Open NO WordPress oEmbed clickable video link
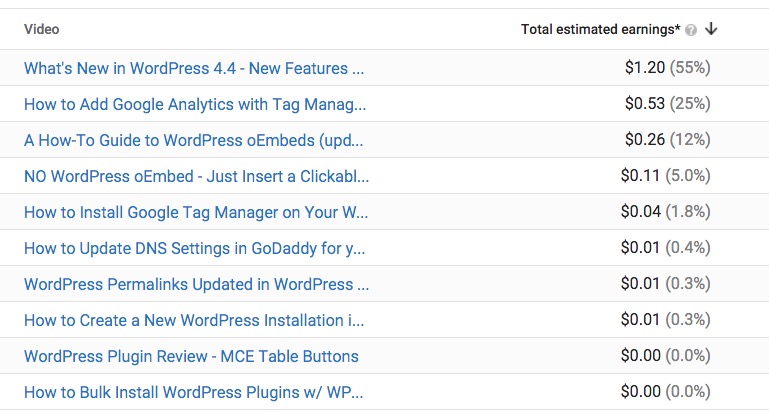Viewport: 769px width, 412px height. [x=197, y=176]
